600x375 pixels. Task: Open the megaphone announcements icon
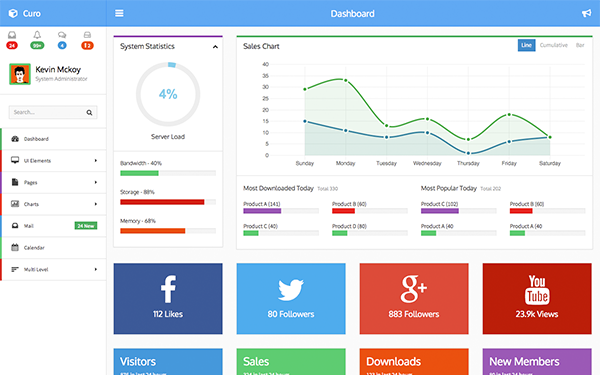586,13
